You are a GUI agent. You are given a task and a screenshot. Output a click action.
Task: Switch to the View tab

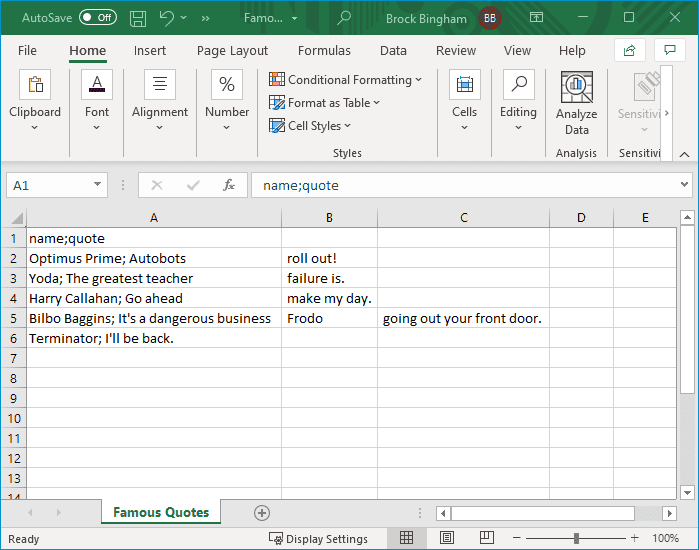pos(517,50)
